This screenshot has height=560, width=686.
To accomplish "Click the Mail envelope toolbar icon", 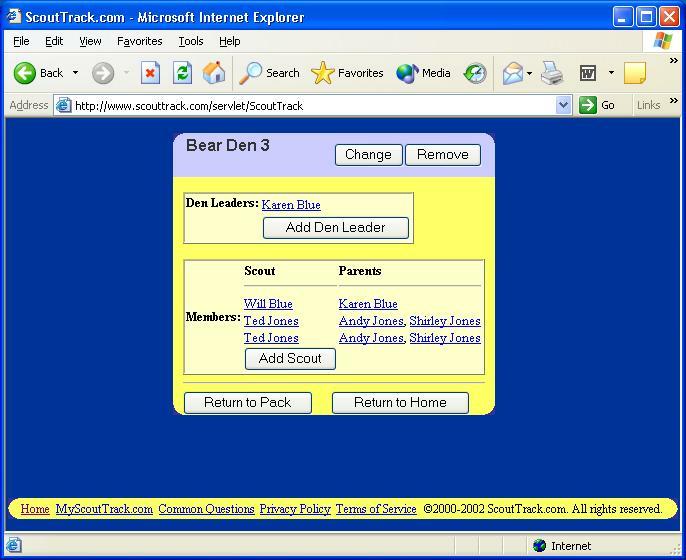I will 513,73.
